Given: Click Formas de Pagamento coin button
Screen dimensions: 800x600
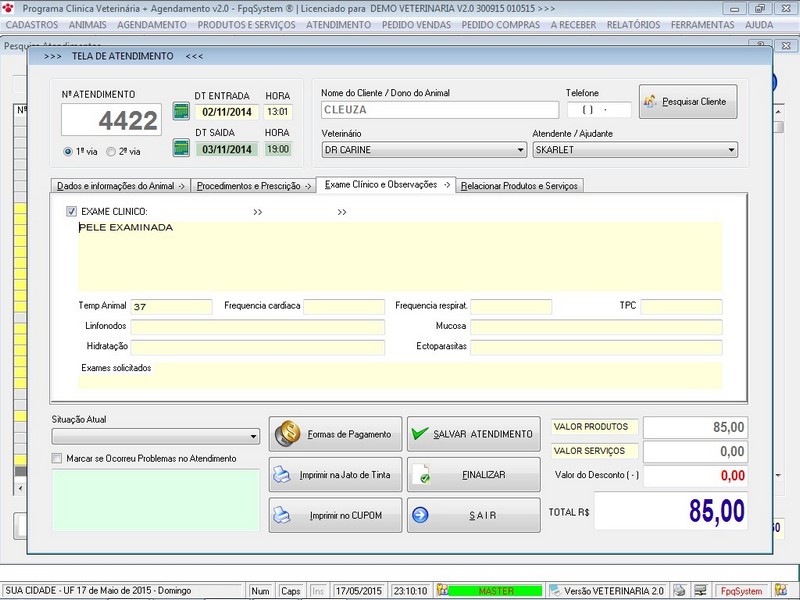Looking at the screenshot, I should (335, 434).
